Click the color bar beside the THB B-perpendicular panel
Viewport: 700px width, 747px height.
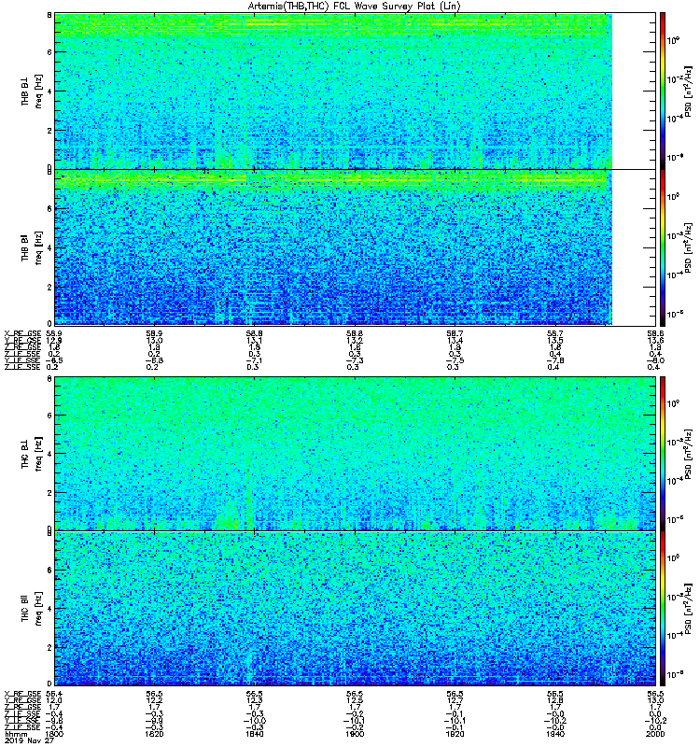[663, 91]
